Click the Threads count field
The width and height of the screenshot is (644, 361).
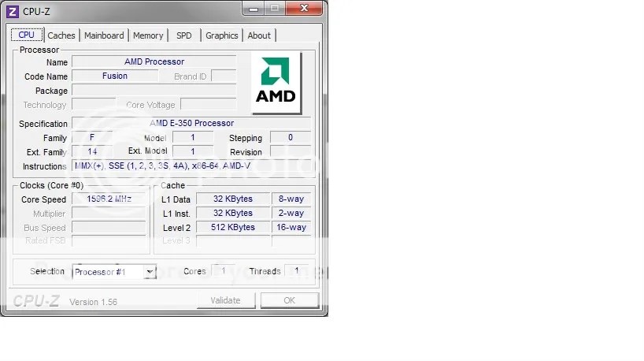pos(297,270)
